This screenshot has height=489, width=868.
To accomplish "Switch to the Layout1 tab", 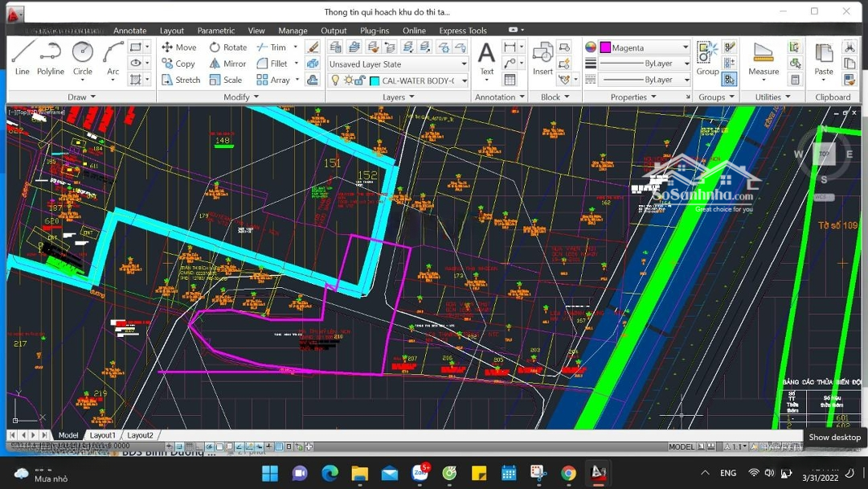I will click(x=102, y=435).
